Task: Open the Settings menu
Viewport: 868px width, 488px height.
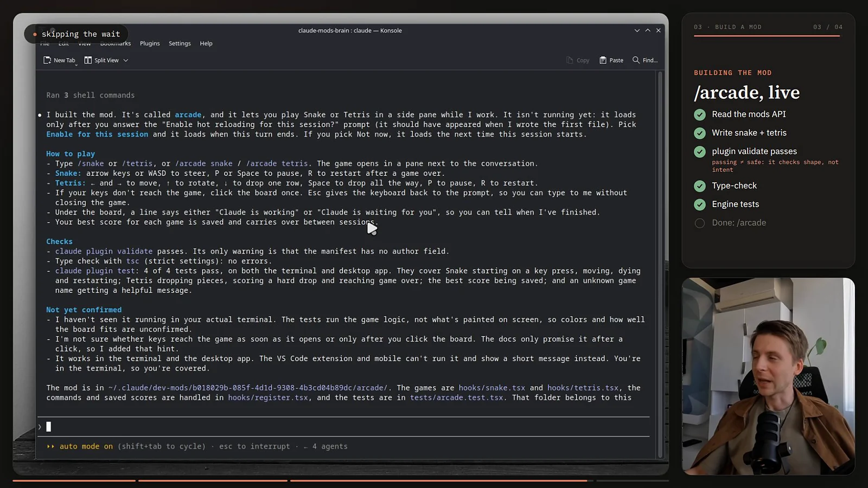Action: click(x=180, y=43)
